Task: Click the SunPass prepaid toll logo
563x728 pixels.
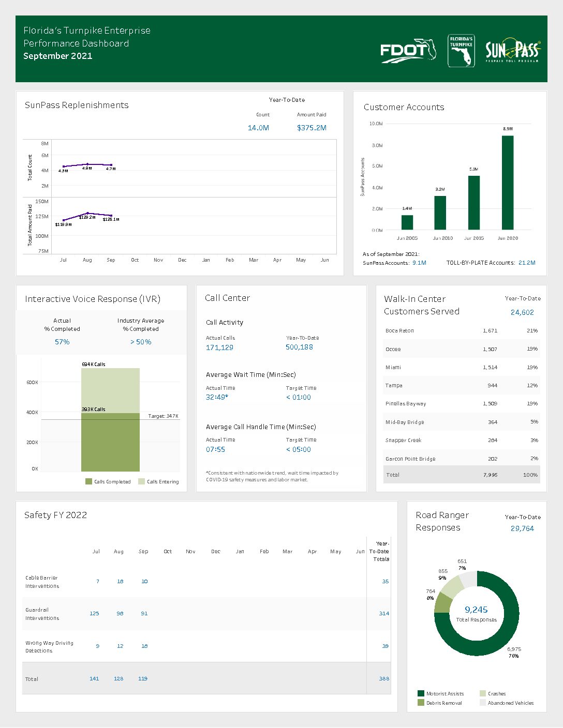Action: tap(513, 51)
